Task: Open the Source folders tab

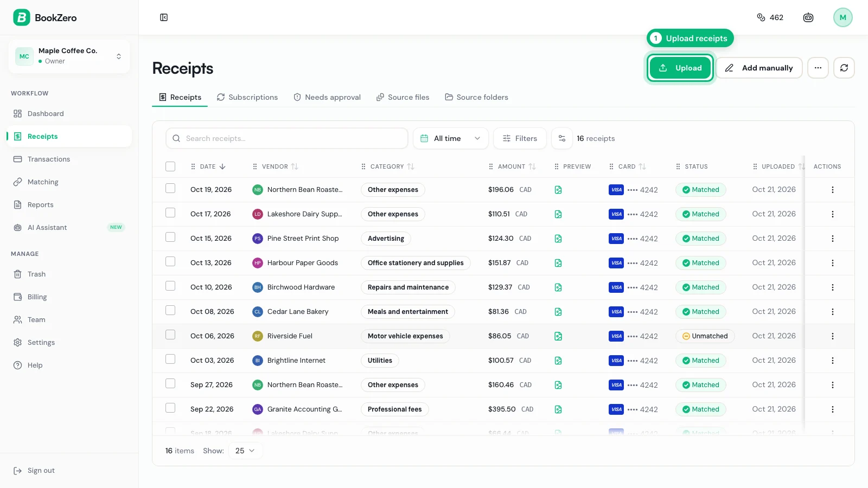Action: coord(477,97)
